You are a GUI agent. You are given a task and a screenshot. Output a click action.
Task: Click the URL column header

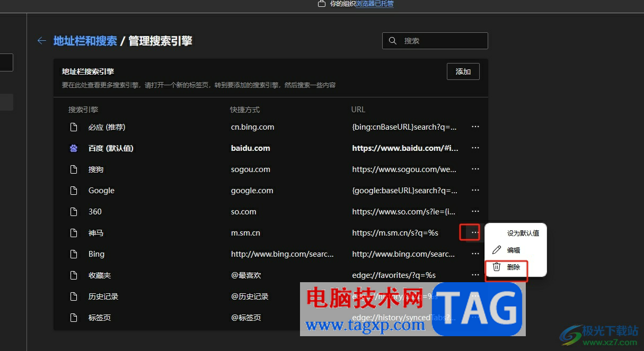tap(358, 110)
